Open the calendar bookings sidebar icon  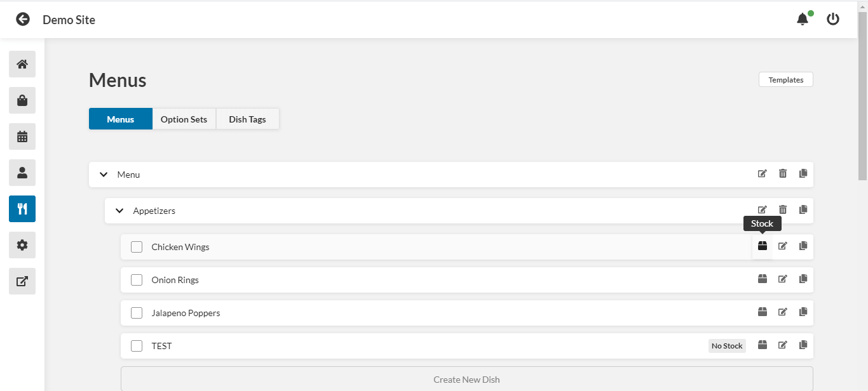(22, 136)
